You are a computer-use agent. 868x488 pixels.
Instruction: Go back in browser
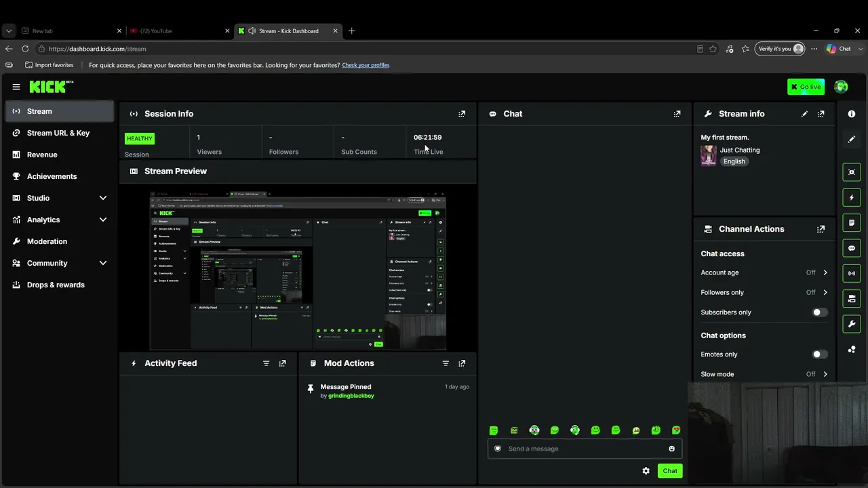click(9, 49)
